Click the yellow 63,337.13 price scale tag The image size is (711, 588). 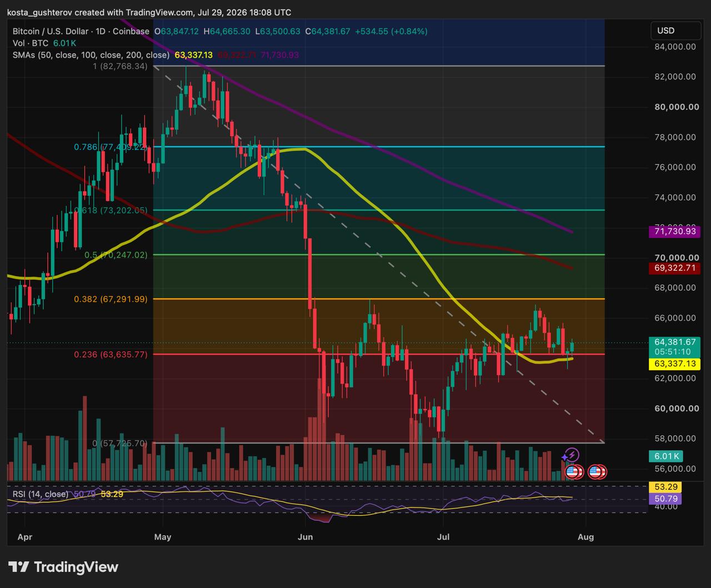tap(674, 364)
